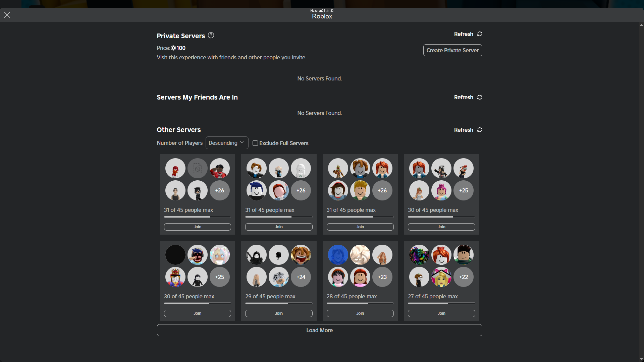Click the Create Private Server button
The width and height of the screenshot is (644, 362).
point(452,50)
